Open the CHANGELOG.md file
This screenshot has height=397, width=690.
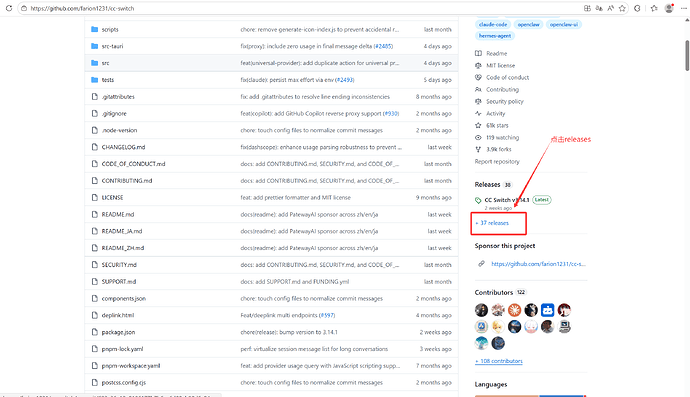pyautogui.click(x=123, y=147)
